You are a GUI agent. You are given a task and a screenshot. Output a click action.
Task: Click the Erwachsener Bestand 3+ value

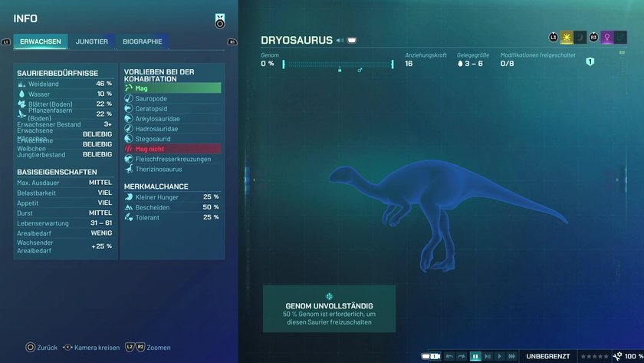[x=107, y=124]
